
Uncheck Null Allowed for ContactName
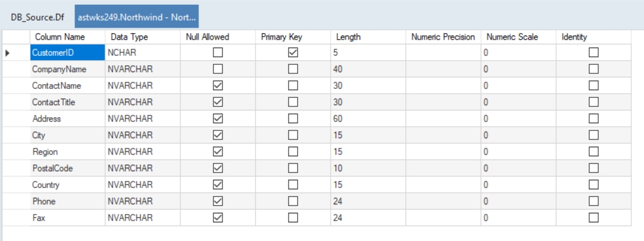218,85
